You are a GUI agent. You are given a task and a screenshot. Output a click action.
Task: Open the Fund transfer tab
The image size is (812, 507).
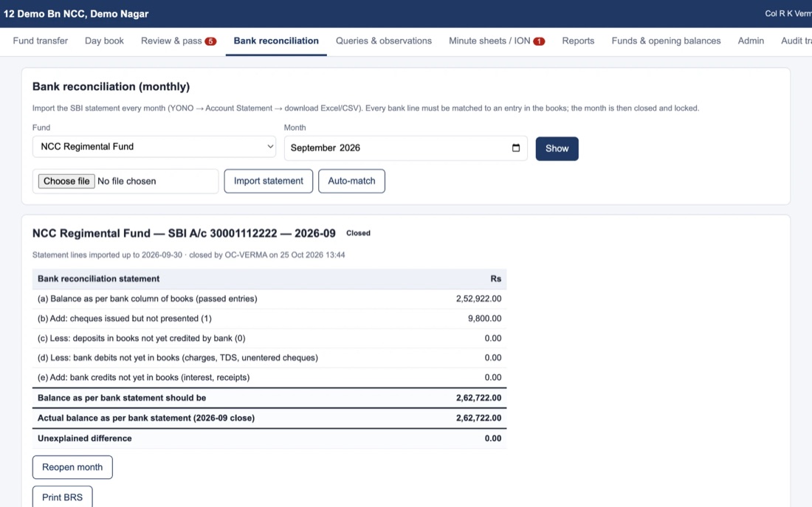click(x=41, y=41)
